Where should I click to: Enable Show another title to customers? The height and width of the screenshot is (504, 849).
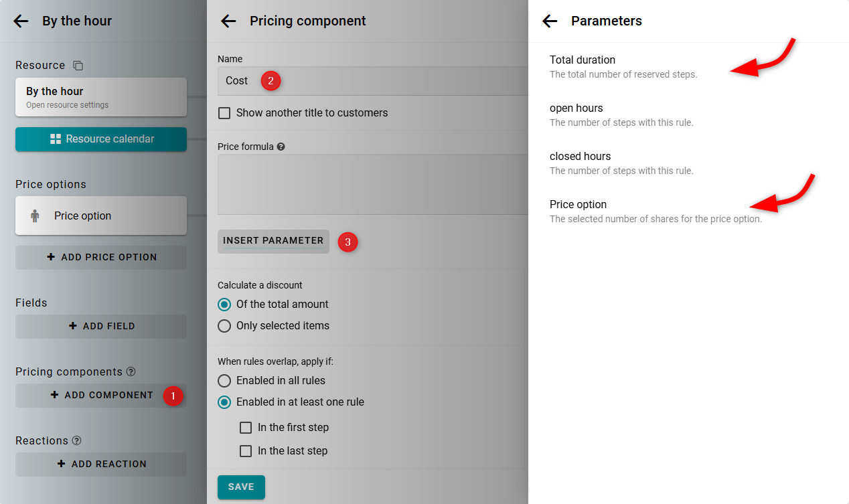225,113
